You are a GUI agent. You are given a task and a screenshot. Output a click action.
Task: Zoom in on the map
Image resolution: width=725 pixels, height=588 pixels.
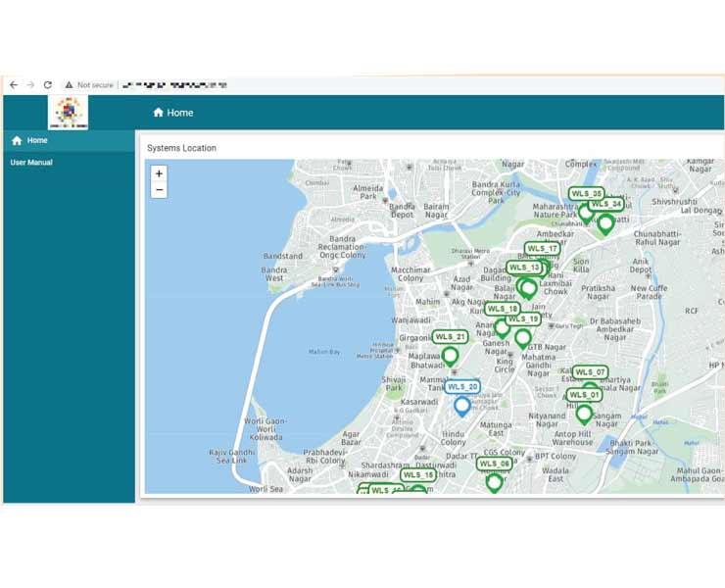159,173
